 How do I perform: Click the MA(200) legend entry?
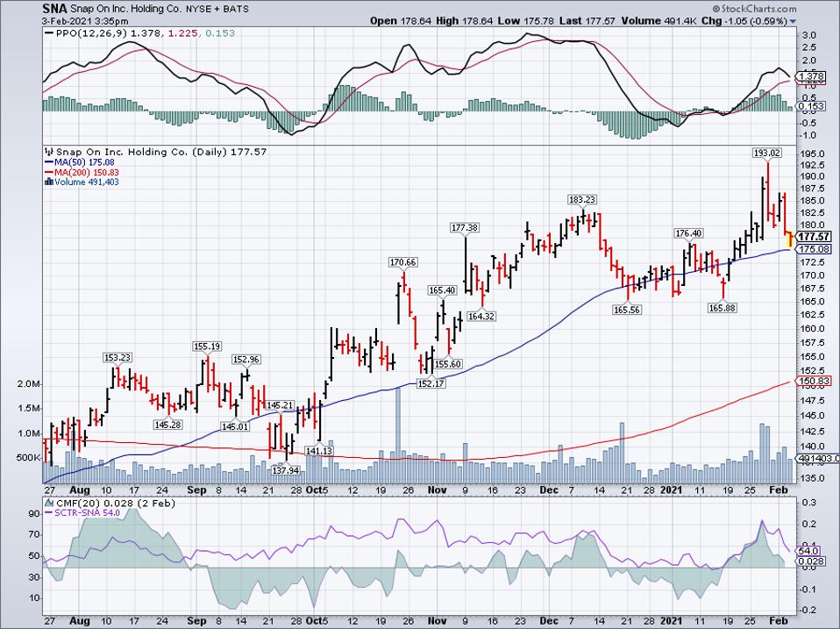point(82,173)
